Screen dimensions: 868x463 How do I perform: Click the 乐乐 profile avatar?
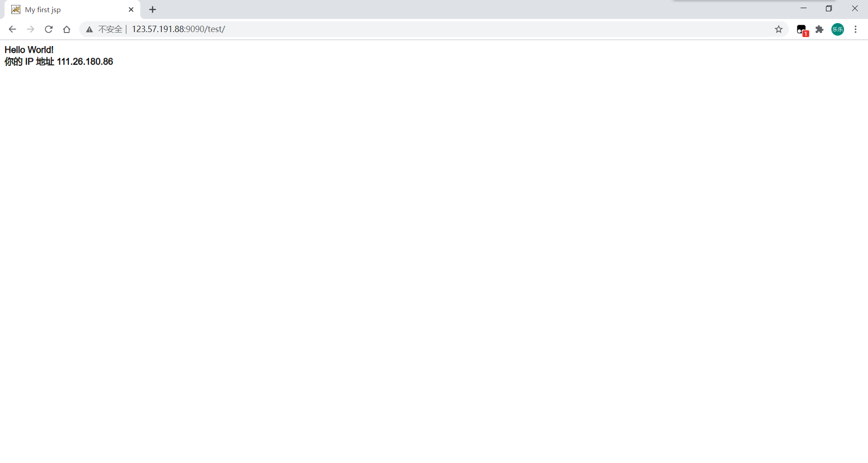tap(838, 29)
